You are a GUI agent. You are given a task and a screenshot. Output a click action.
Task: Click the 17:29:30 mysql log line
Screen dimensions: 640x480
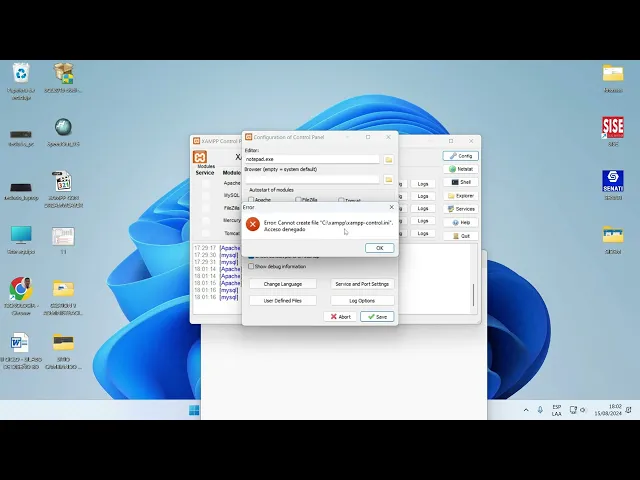pos(216,255)
